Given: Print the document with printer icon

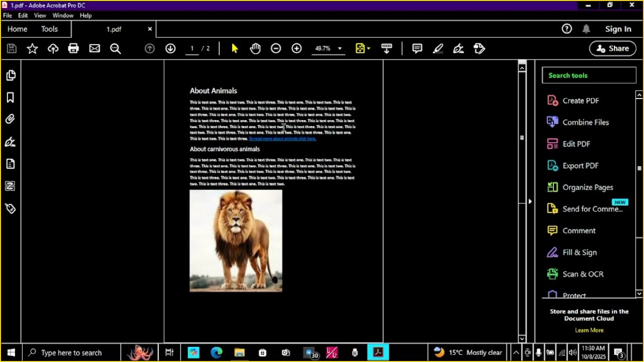Looking at the screenshot, I should click(x=73, y=49).
